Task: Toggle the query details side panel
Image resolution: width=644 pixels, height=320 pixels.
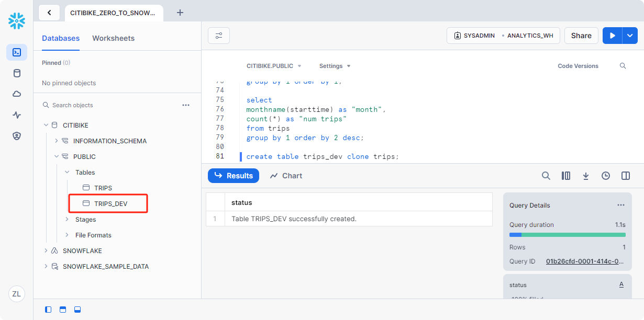Action: [x=626, y=176]
